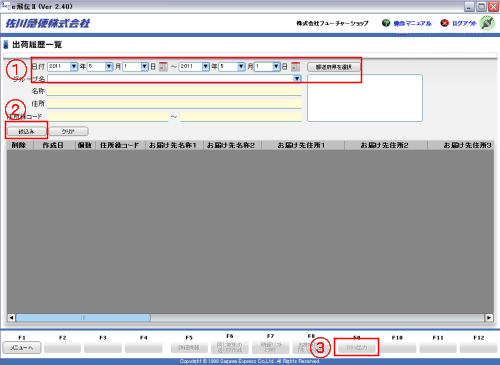The width and height of the screenshot is (500, 365).
Task: Click the green plug connection icon
Action: [x=487, y=23]
